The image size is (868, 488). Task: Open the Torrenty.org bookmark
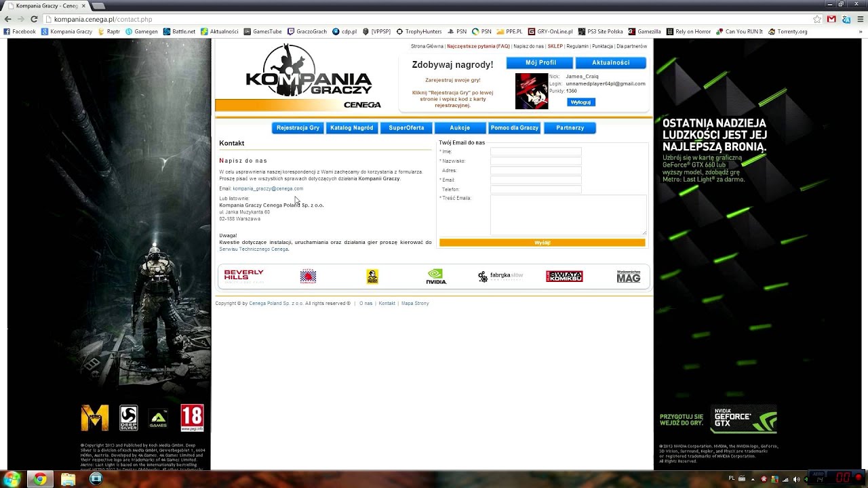point(787,32)
